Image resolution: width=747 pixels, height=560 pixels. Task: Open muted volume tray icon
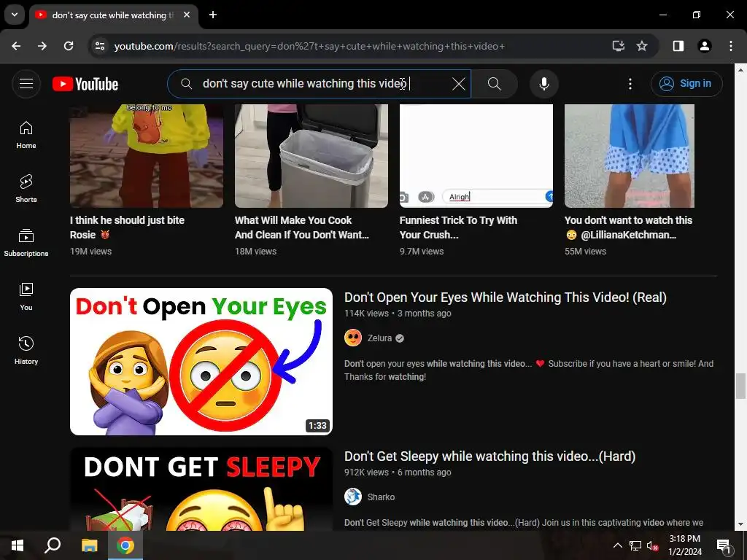click(x=653, y=545)
